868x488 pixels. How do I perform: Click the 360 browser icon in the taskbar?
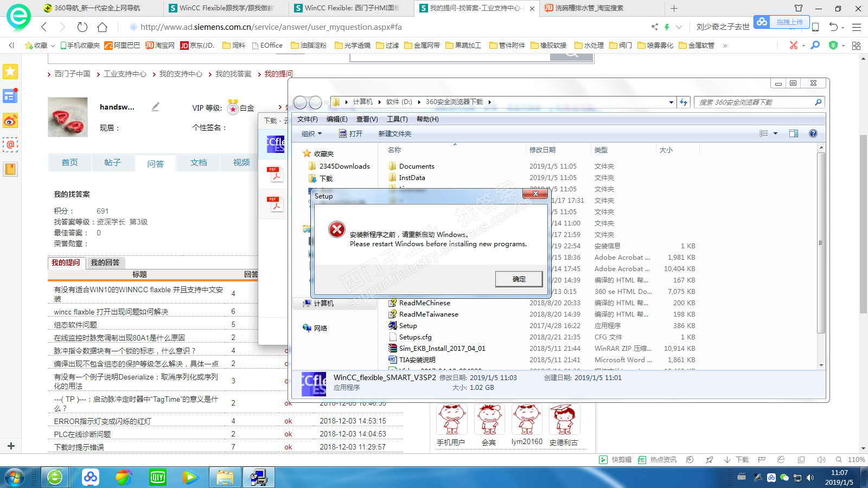[x=55, y=477]
